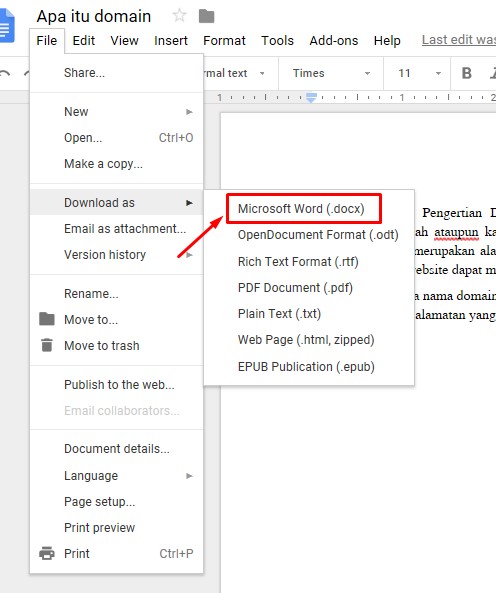
Task: Select Version history
Action: click(x=116, y=255)
